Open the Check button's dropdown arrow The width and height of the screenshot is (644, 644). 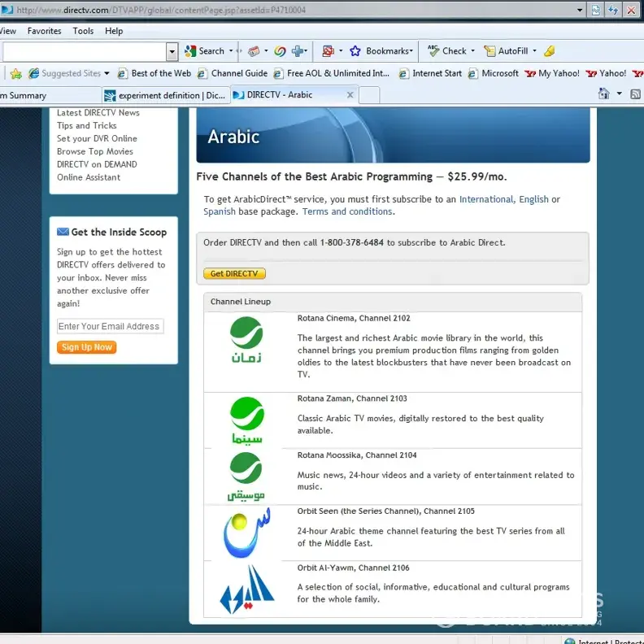click(472, 51)
